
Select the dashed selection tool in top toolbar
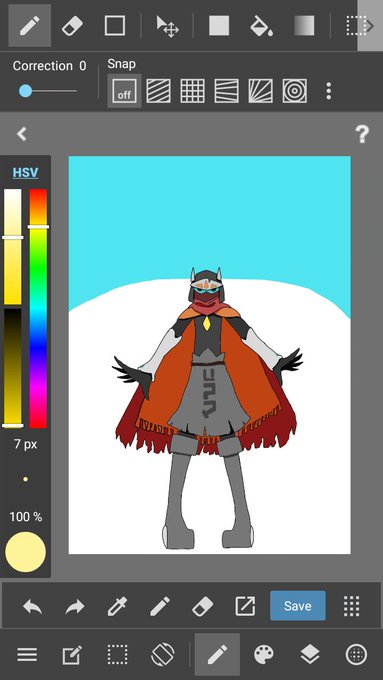click(x=356, y=26)
